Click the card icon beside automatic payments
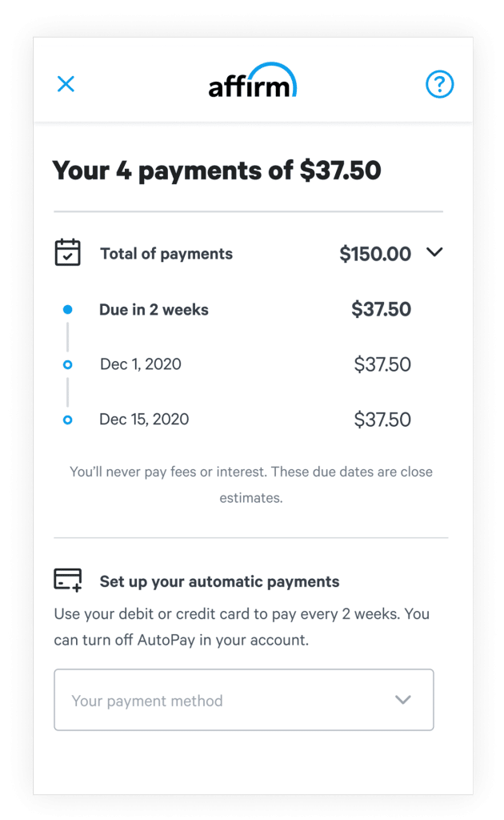Screen dimensions: 504x820 tap(67, 580)
